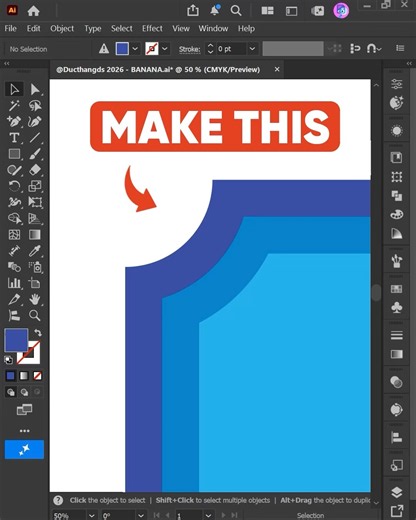416x520 pixels.
Task: Select the Curvature tool
Action: 35,121
